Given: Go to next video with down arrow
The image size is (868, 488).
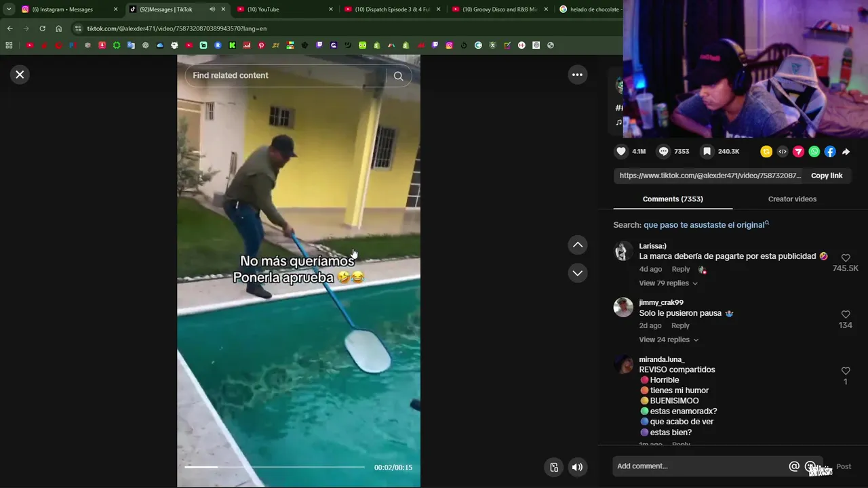Looking at the screenshot, I should point(577,273).
